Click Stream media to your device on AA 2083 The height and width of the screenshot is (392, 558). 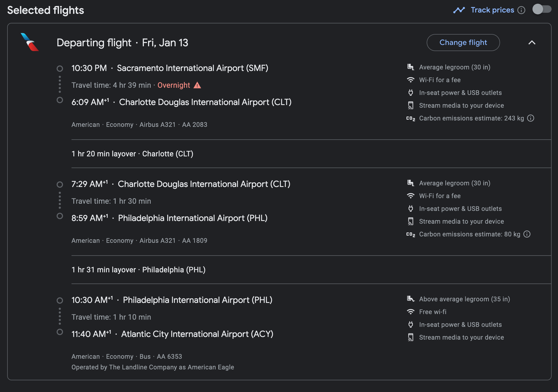(461, 105)
